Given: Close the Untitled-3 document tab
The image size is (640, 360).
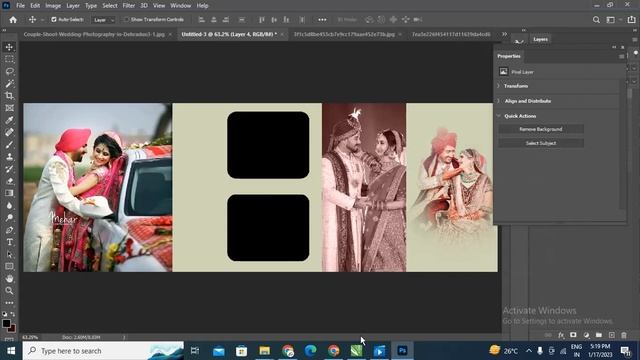Looking at the screenshot, I should 282,34.
